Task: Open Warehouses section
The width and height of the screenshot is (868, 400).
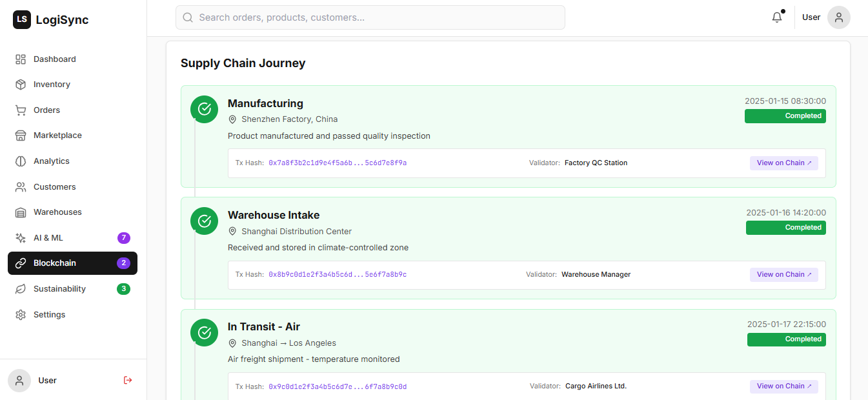Action: tap(72, 212)
